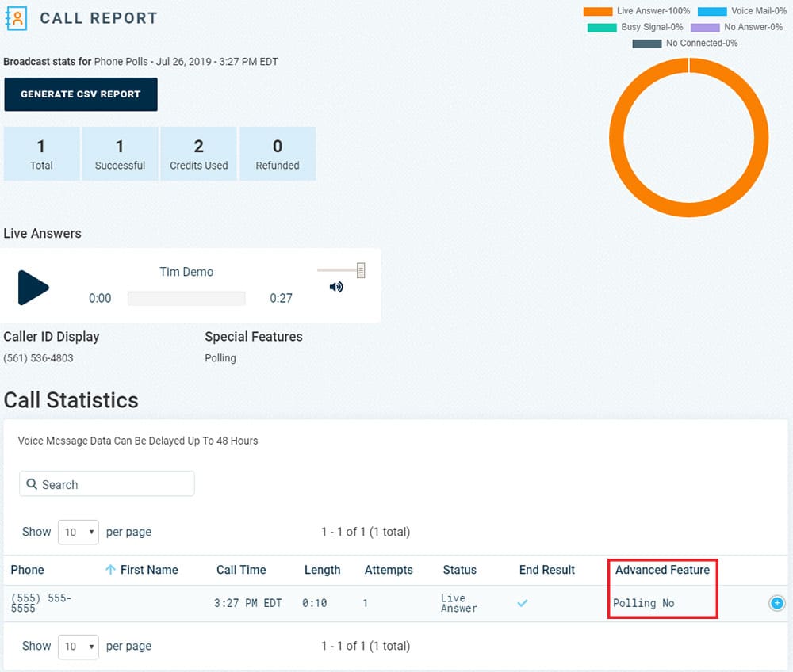Open the bottom Show per page dropdown
The height and width of the screenshot is (672, 793).
click(x=79, y=646)
